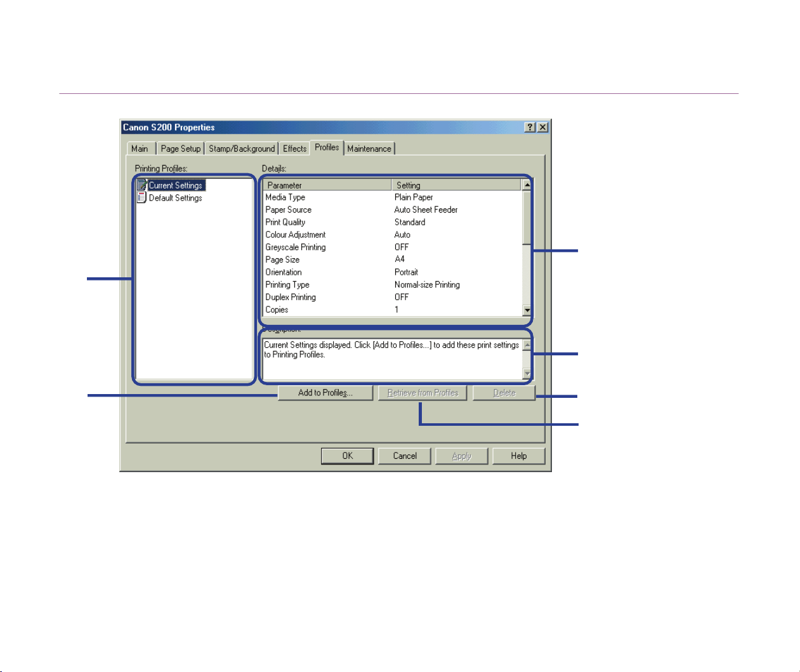Click the Plain Paper setting value
The image size is (800, 672).
[x=414, y=197]
